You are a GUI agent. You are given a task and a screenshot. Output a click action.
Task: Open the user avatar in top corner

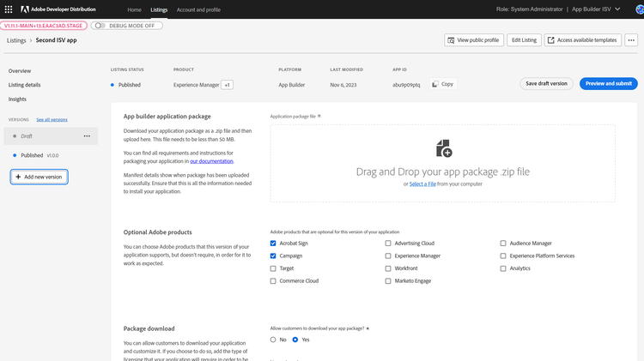coord(640,9)
